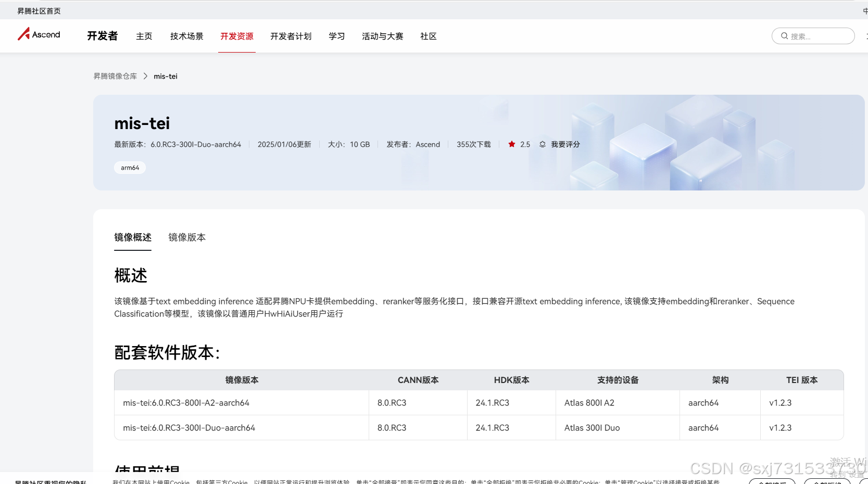The height and width of the screenshot is (484, 868).
Task: Click 355次下载 download count
Action: (474, 144)
